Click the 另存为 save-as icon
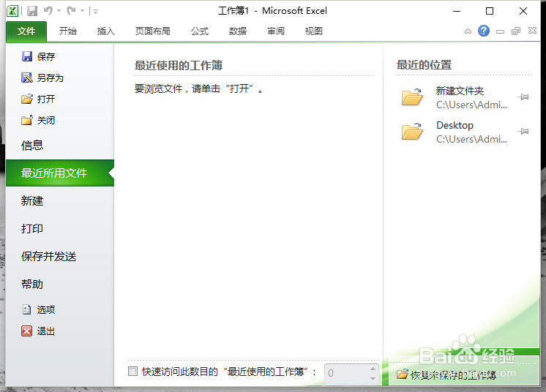This screenshot has height=392, width=546. 27,78
